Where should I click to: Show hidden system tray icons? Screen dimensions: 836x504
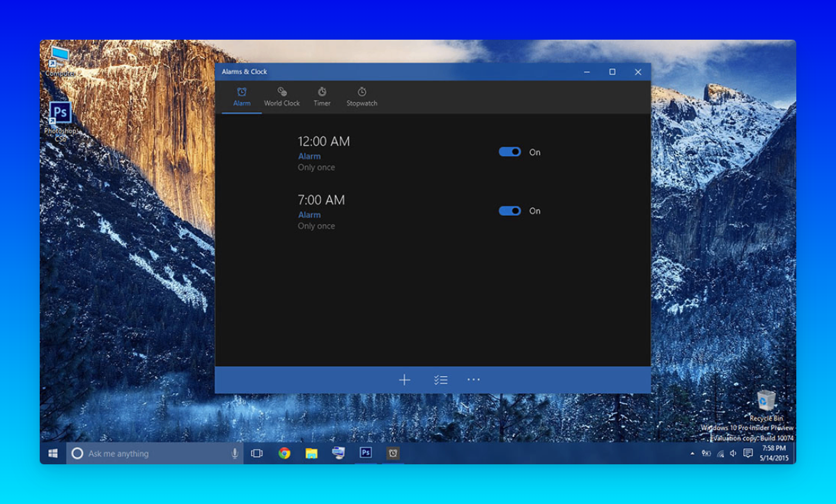click(692, 454)
